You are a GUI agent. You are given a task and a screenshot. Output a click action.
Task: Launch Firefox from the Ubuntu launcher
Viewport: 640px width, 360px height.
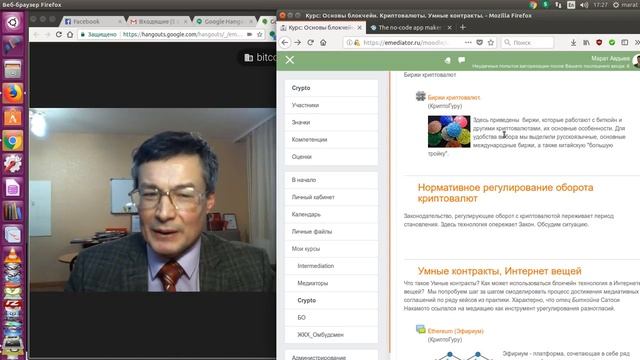click(13, 93)
